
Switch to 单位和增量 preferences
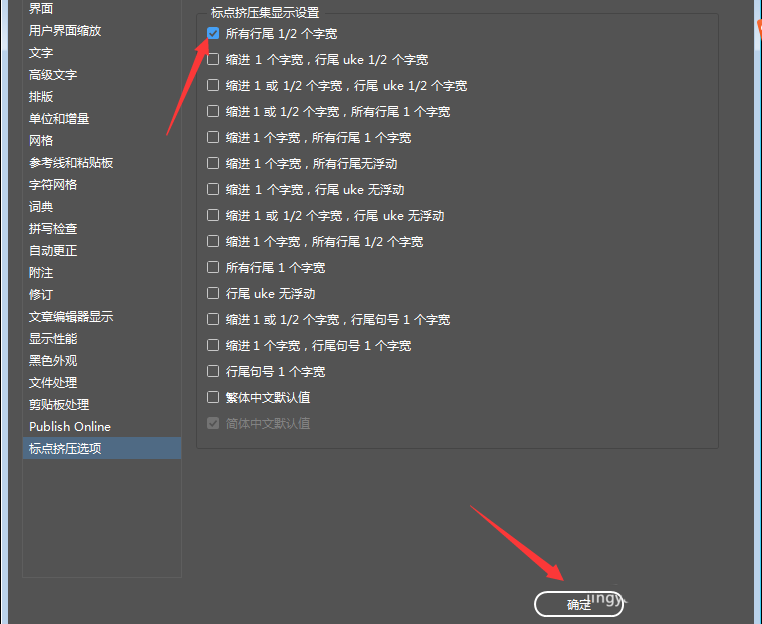59,118
